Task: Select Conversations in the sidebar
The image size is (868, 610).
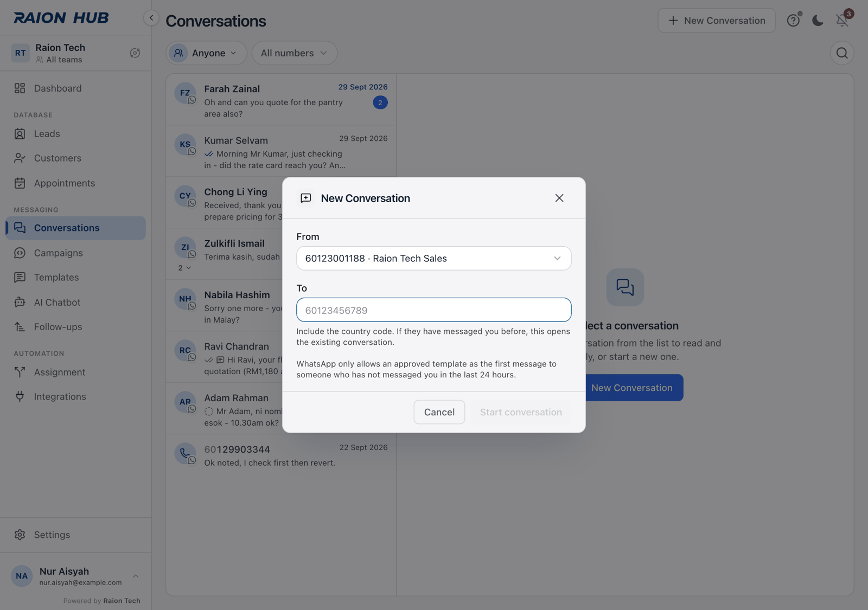Action: [76, 228]
